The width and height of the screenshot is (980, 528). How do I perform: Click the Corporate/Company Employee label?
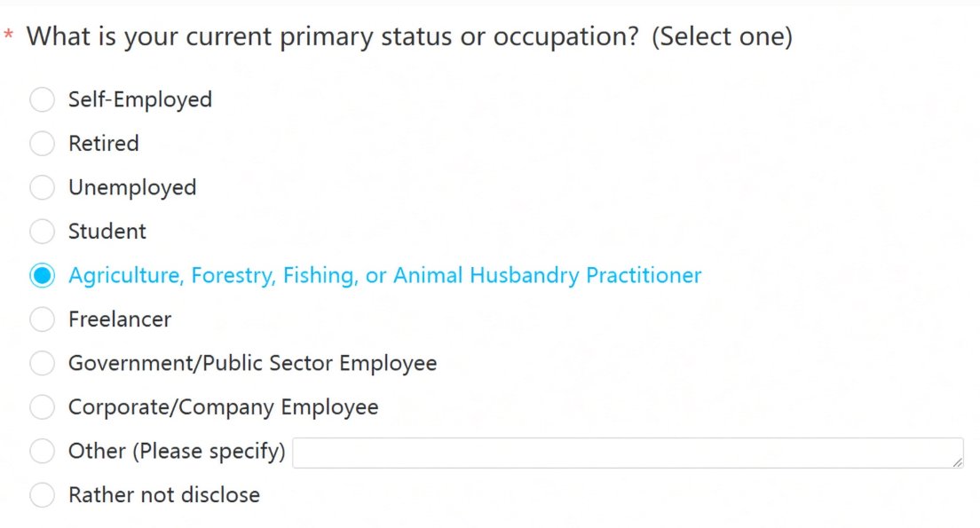(x=223, y=407)
